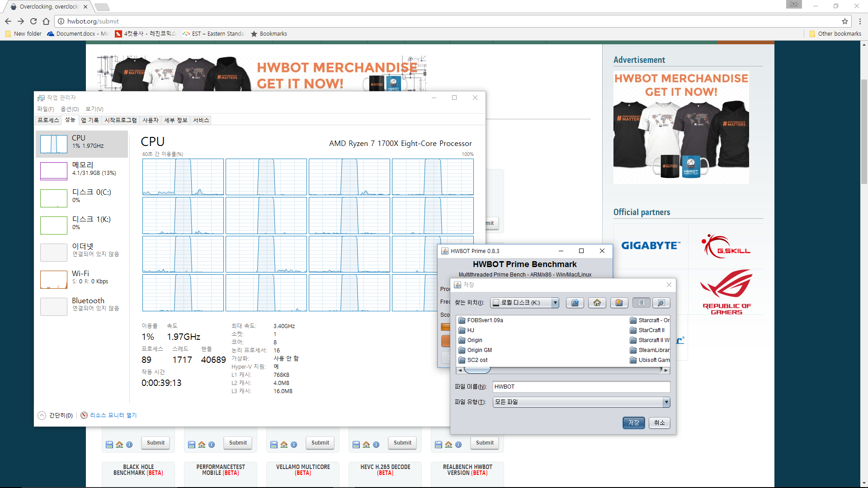
Task: Open the 사용자 tab
Action: pyautogui.click(x=151, y=120)
